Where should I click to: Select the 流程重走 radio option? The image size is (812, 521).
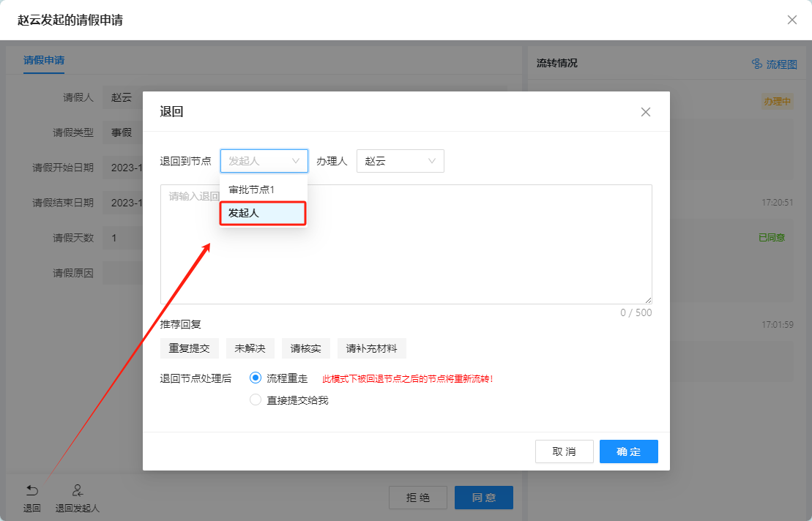tap(256, 378)
